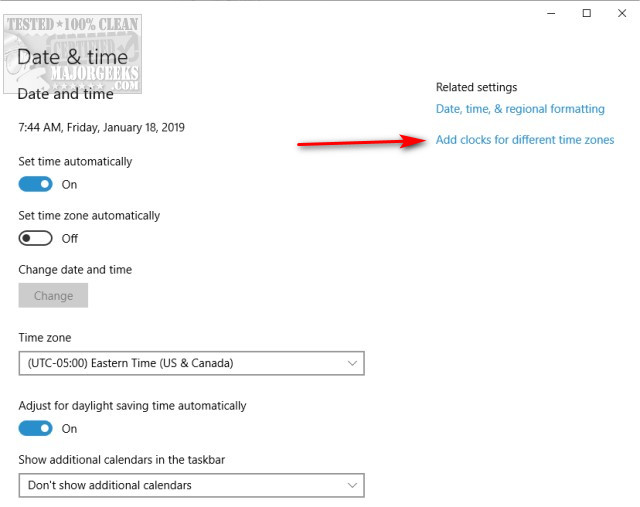Image resolution: width=640 pixels, height=507 pixels.
Task: Click chevron arrow in additional calendars box
Action: point(352,485)
